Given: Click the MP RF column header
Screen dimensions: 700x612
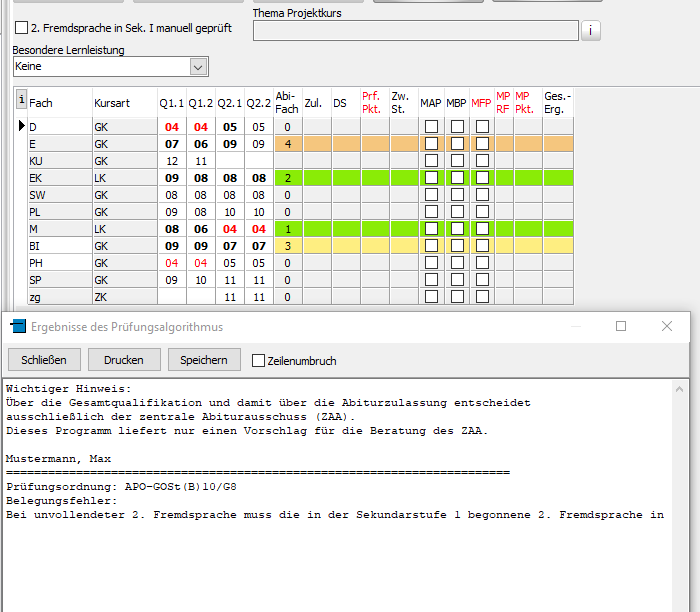Looking at the screenshot, I should pos(504,103).
